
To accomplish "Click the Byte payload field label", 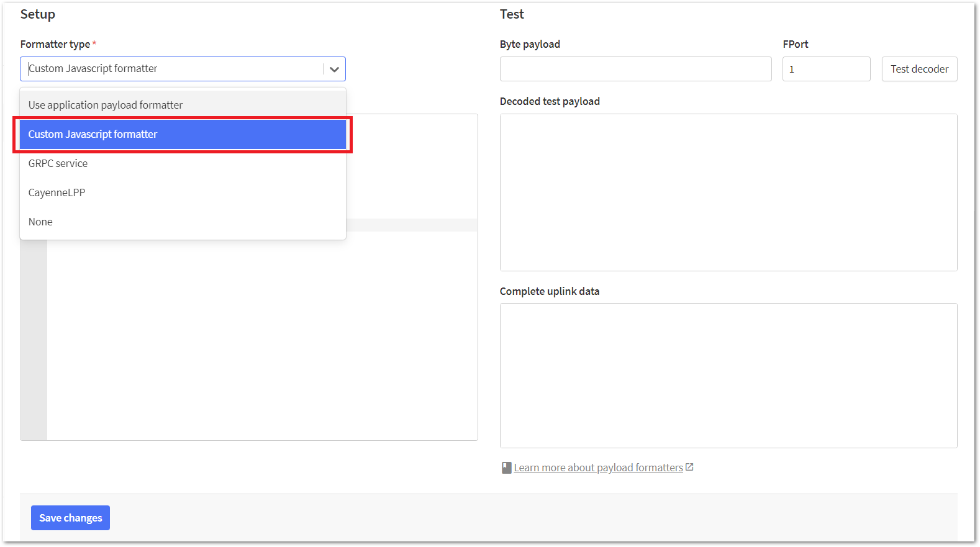I will (530, 44).
